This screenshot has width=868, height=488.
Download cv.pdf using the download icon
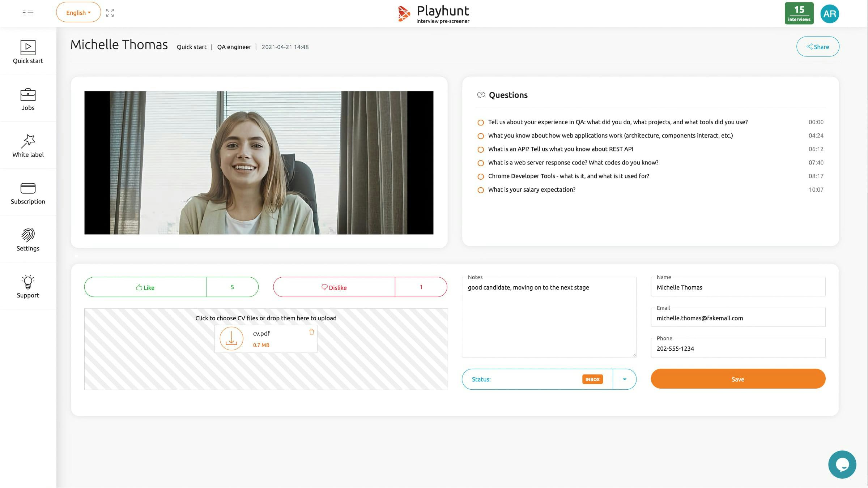coord(231,338)
